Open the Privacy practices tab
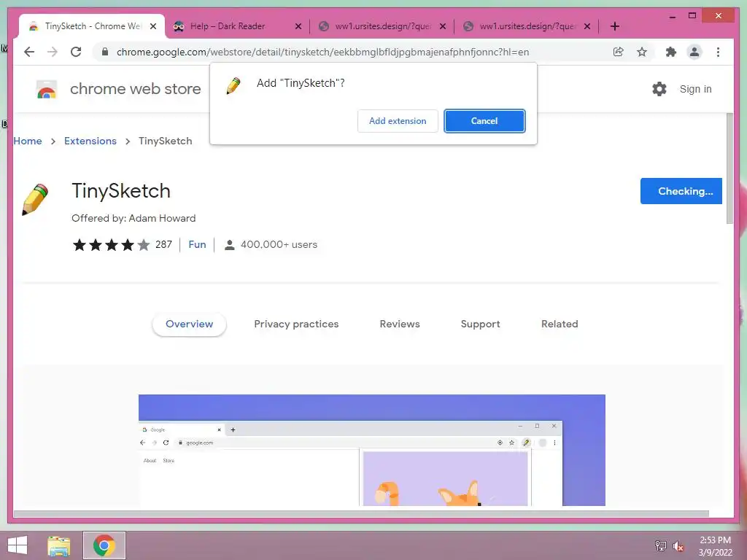Viewport: 747px width, 560px height. coord(296,324)
